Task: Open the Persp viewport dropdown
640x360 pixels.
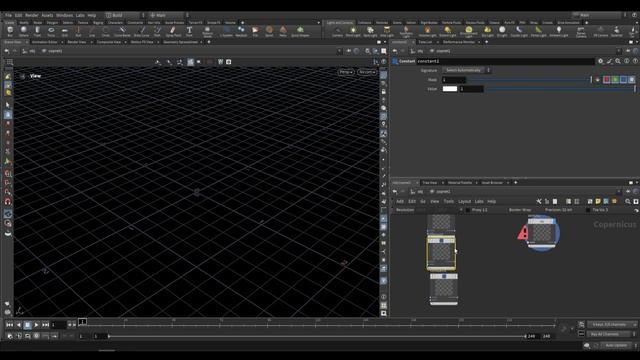Action: pos(346,72)
